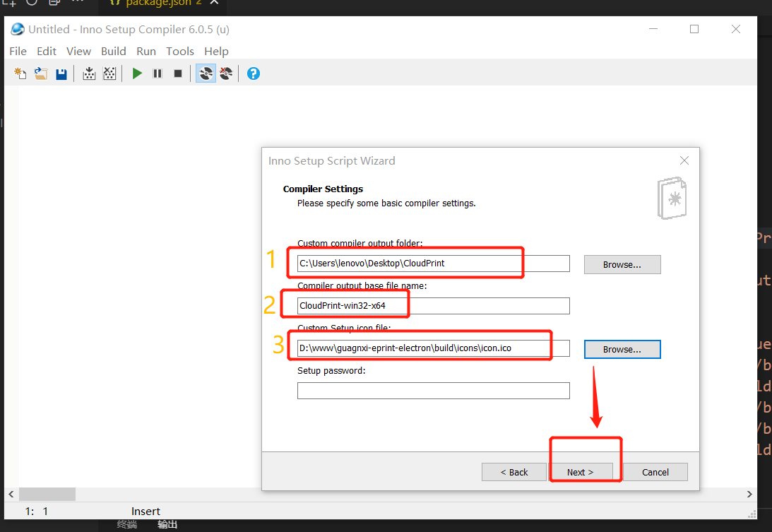Screen dimensions: 772x532
Task: Select the Target Setup toolbar icon
Action: pyautogui.click(x=206, y=74)
